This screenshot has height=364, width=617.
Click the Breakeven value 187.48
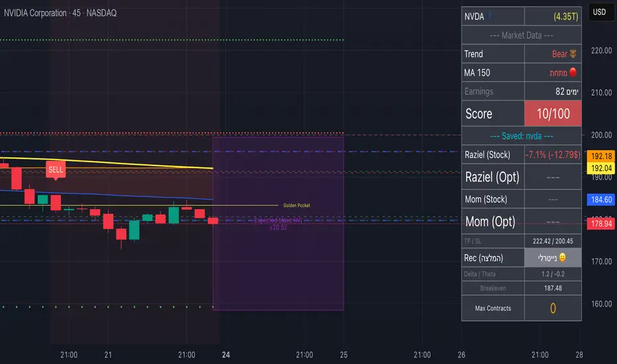[553, 288]
